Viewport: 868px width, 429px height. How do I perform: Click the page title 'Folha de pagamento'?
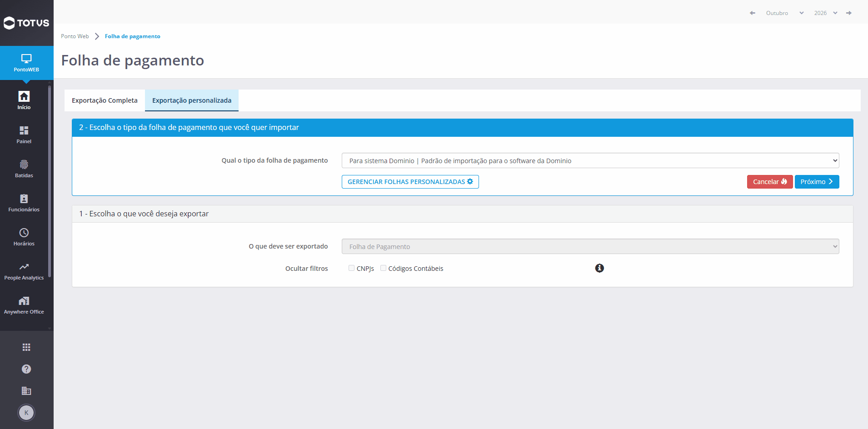tap(133, 60)
